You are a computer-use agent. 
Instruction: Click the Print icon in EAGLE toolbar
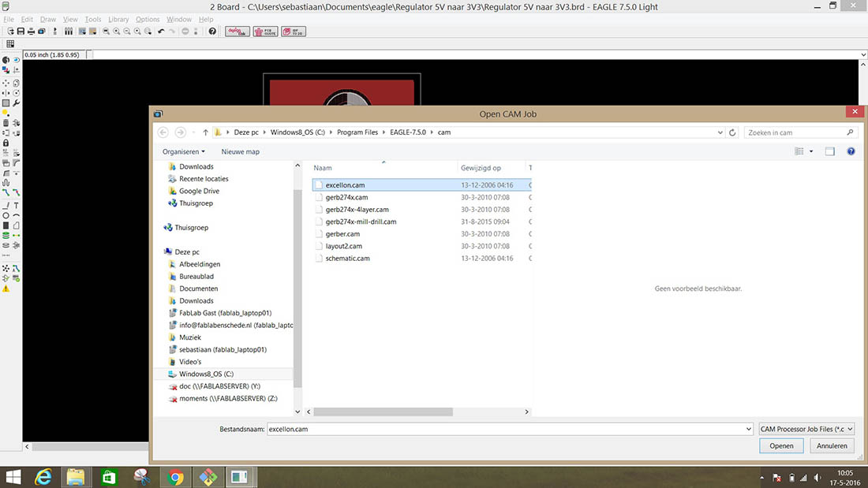coord(31,32)
